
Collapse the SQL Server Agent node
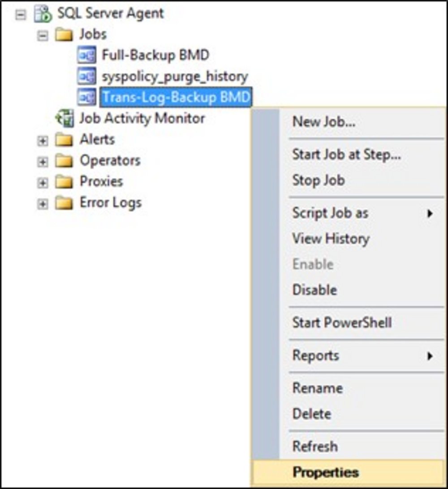click(x=20, y=14)
